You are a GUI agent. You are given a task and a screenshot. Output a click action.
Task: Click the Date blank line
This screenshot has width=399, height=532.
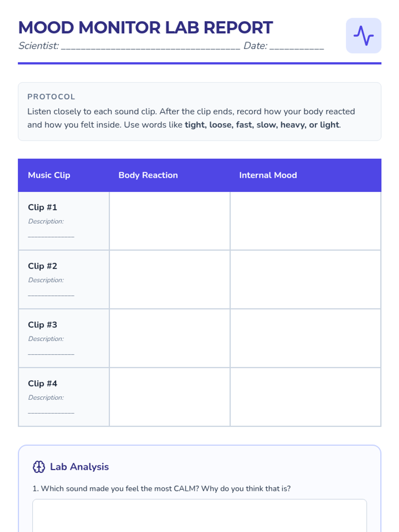(x=297, y=47)
